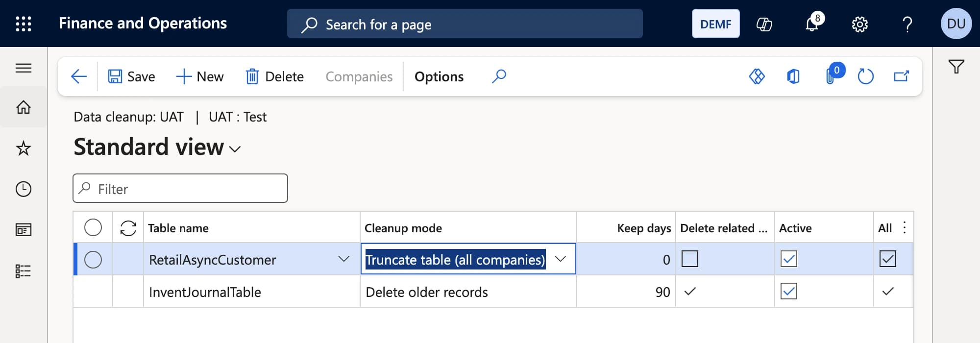Screen dimensions: 980x343
Task: Show Recent items clock icon
Action: coord(24,189)
